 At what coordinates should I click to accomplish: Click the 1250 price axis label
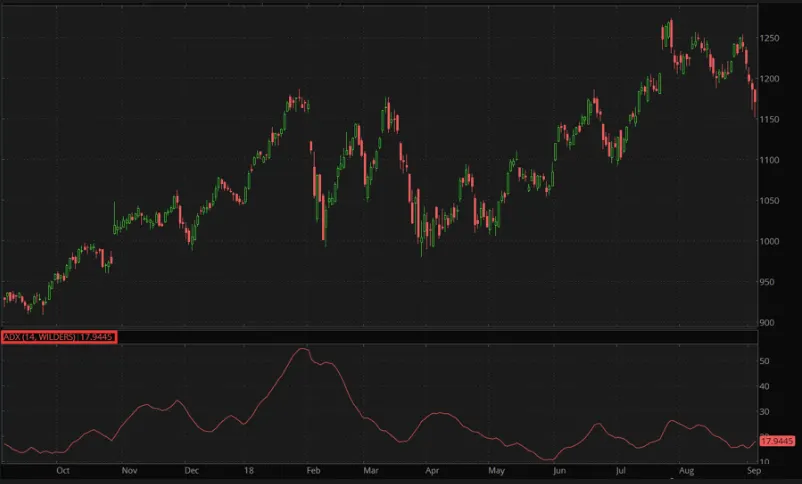point(769,38)
